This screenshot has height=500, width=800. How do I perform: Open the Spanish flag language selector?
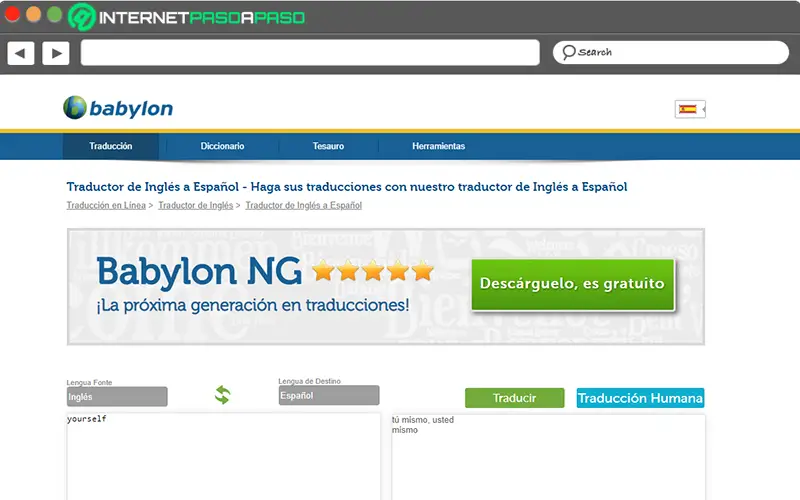tap(690, 109)
